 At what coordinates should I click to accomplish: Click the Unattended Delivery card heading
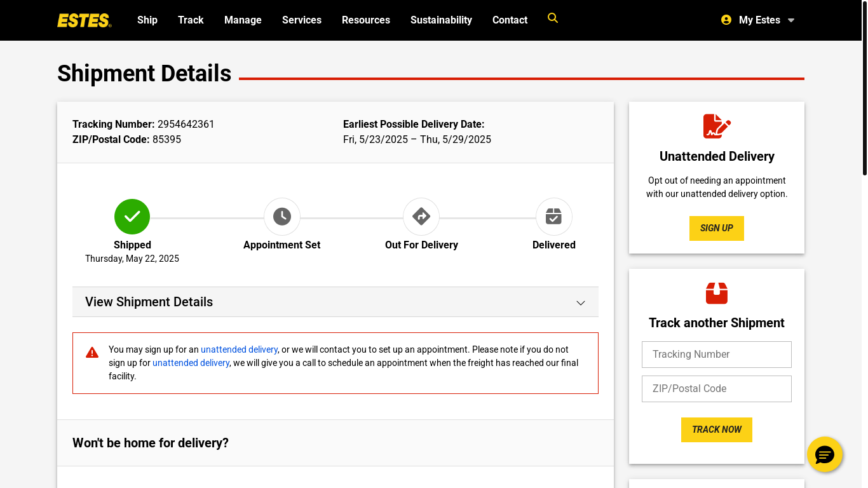[x=717, y=156]
